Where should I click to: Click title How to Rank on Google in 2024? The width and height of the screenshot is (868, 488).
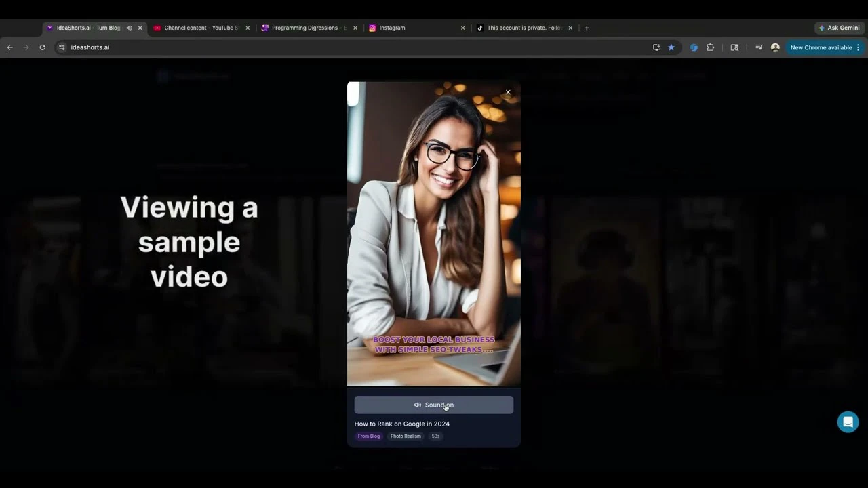402,424
